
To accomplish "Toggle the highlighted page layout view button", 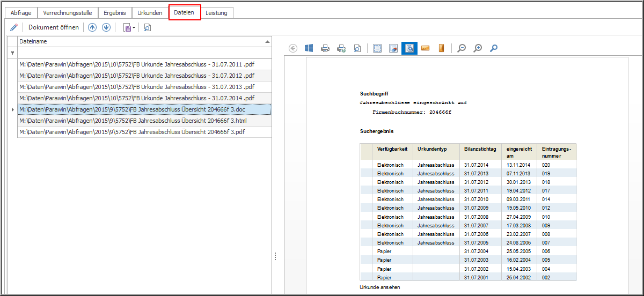I will click(409, 48).
